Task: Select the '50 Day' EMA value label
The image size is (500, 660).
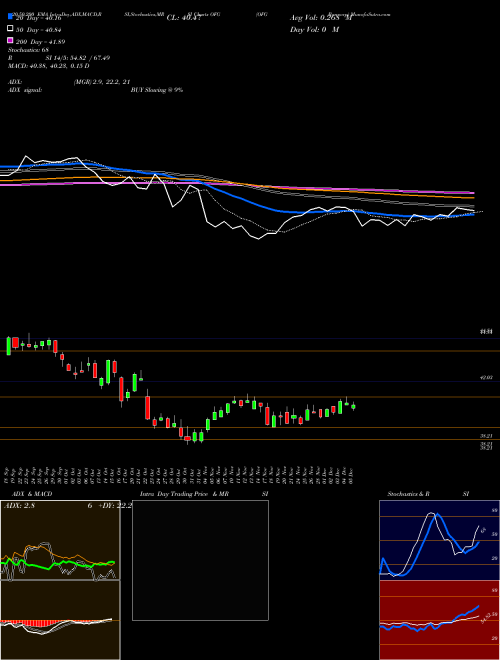Action: click(39, 29)
